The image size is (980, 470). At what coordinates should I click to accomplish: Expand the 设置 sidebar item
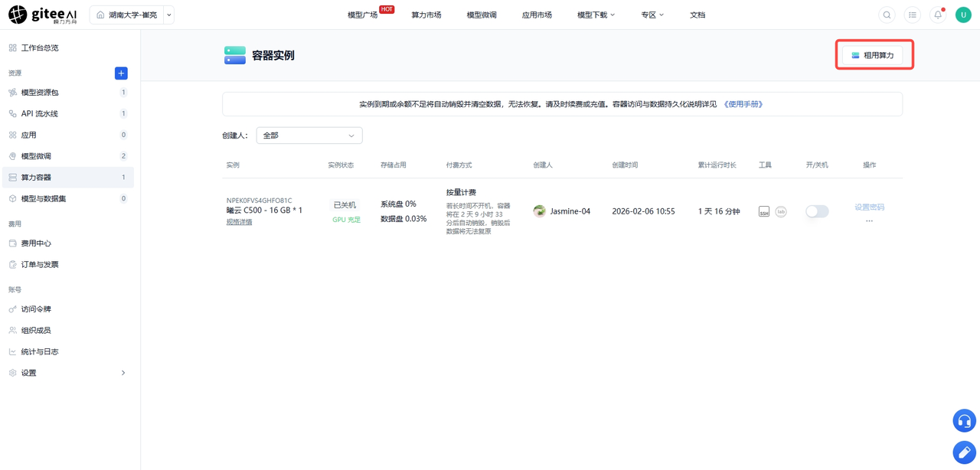pos(67,373)
